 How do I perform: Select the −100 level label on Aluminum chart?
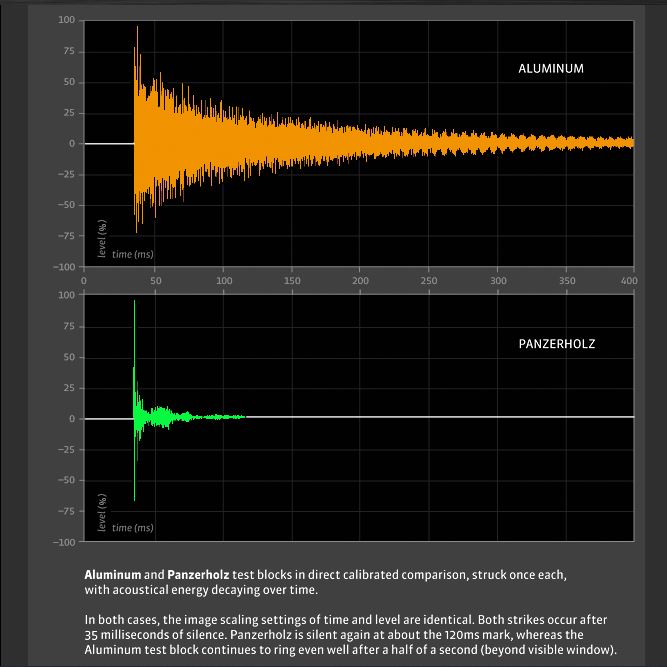click(64, 267)
